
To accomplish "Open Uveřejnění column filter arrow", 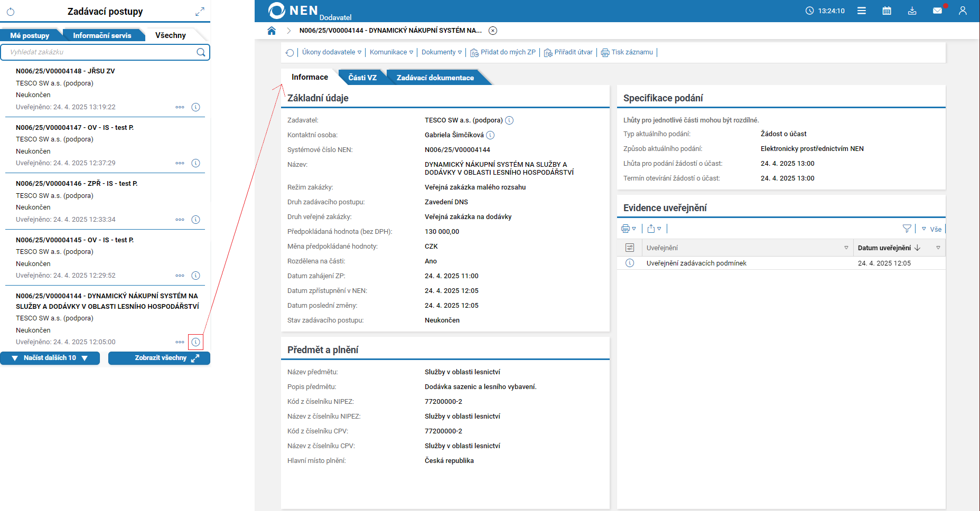I will pyautogui.click(x=846, y=248).
